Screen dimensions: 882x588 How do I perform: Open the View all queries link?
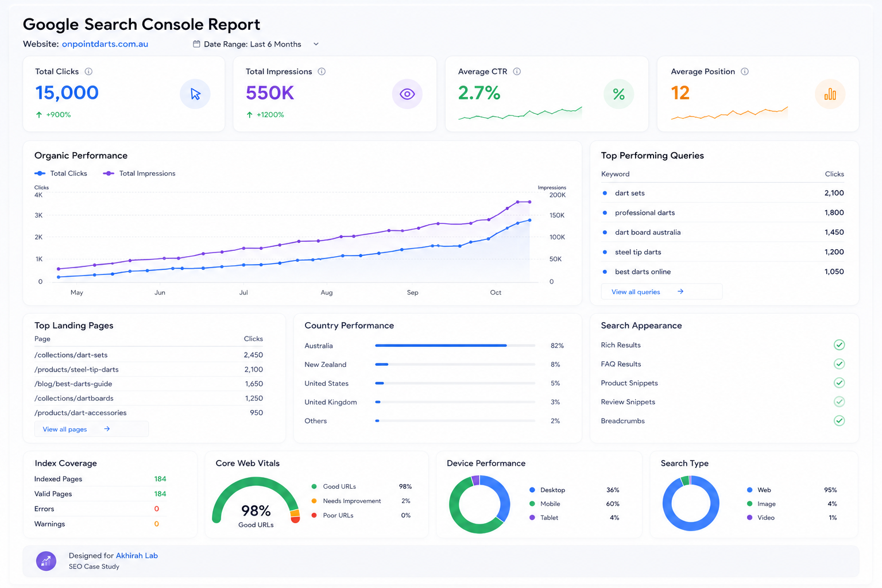click(x=661, y=292)
